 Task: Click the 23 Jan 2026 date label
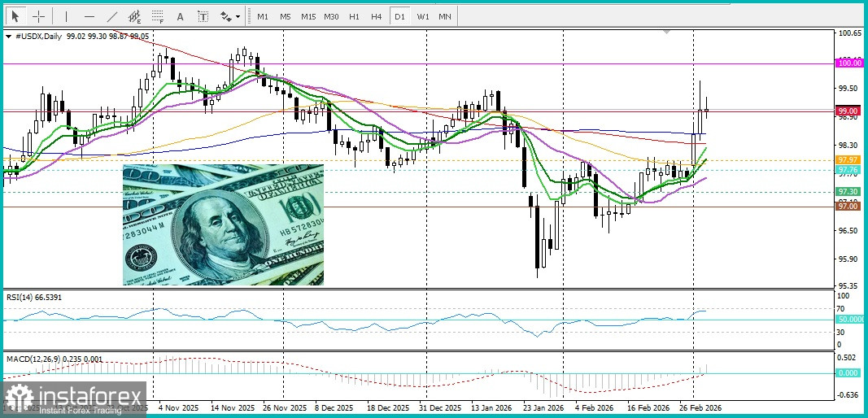click(543, 407)
